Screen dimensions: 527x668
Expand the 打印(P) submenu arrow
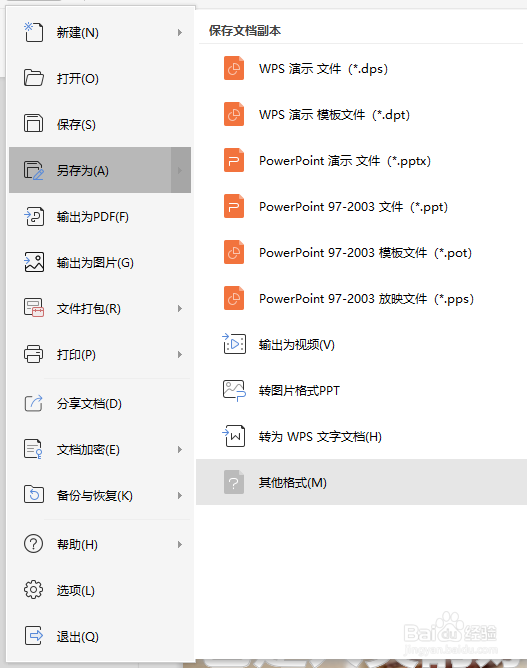(180, 354)
